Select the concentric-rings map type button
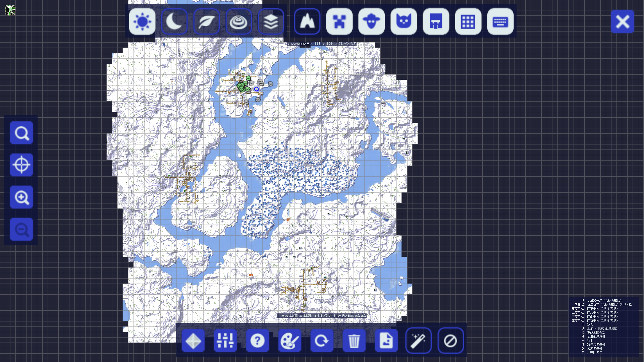 238,22
